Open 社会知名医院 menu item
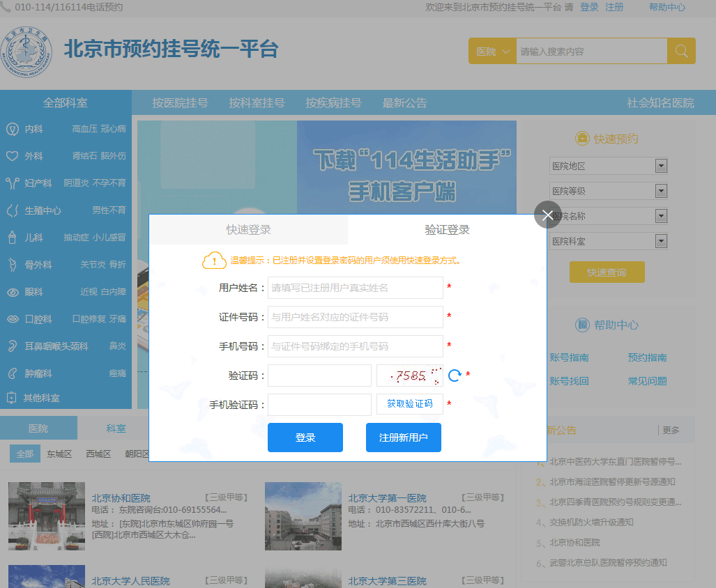This screenshot has width=716, height=588. point(660,102)
